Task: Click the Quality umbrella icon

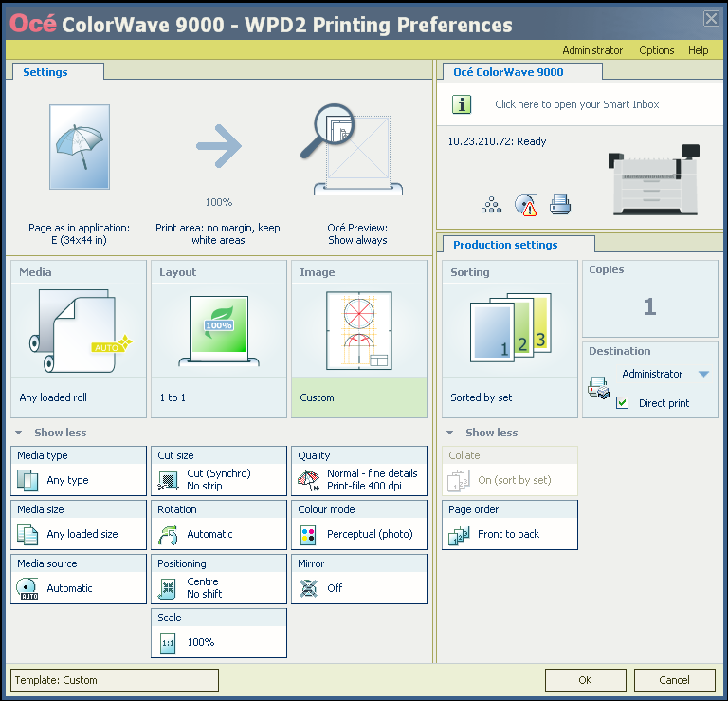Action: click(309, 480)
